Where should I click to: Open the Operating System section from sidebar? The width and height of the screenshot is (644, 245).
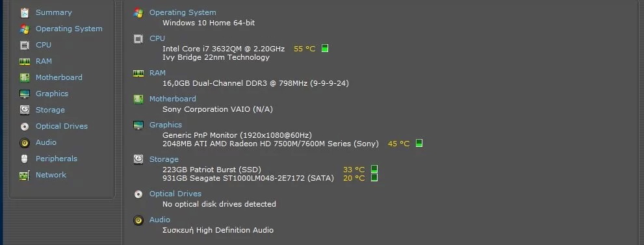69,29
